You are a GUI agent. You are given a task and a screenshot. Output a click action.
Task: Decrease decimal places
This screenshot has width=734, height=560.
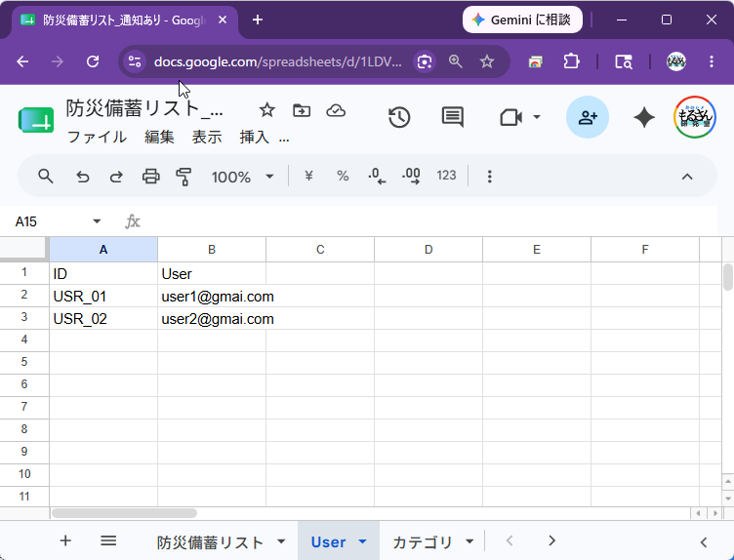377,177
